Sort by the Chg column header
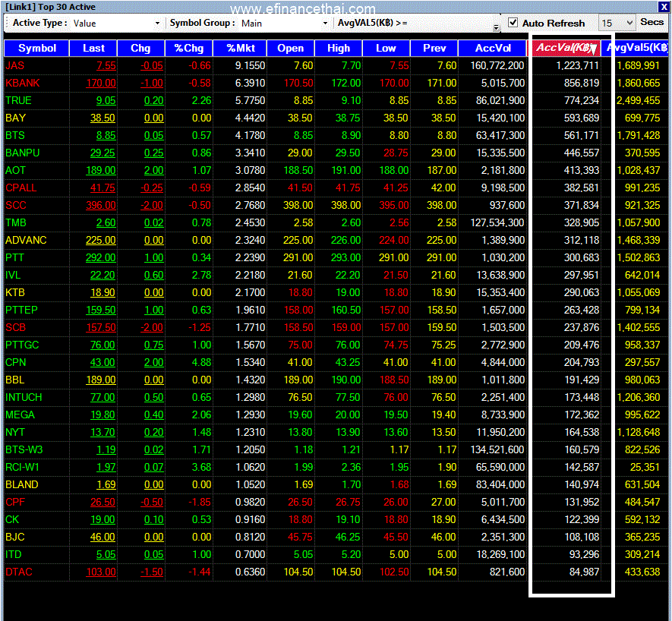 (140, 48)
